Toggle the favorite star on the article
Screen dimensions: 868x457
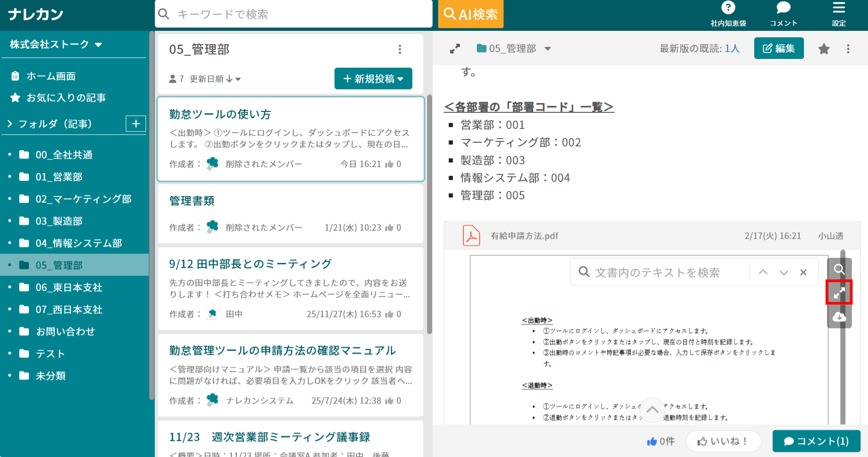coord(824,48)
